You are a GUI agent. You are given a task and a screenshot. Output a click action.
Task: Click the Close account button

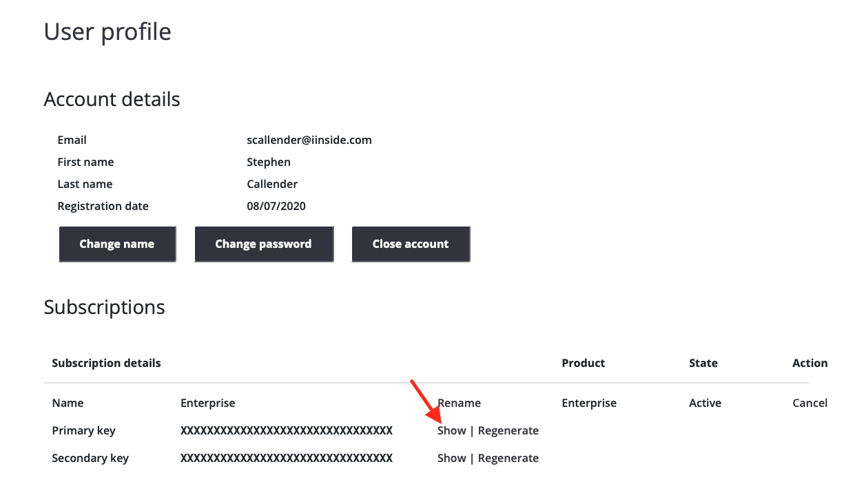(411, 244)
